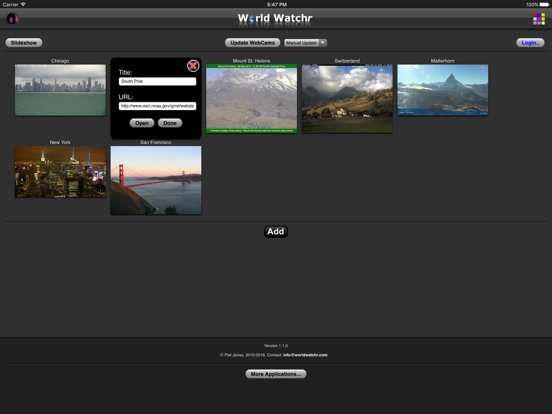Open the Manual Update dropdown
Screen dimensions: 552x414
click(305, 43)
